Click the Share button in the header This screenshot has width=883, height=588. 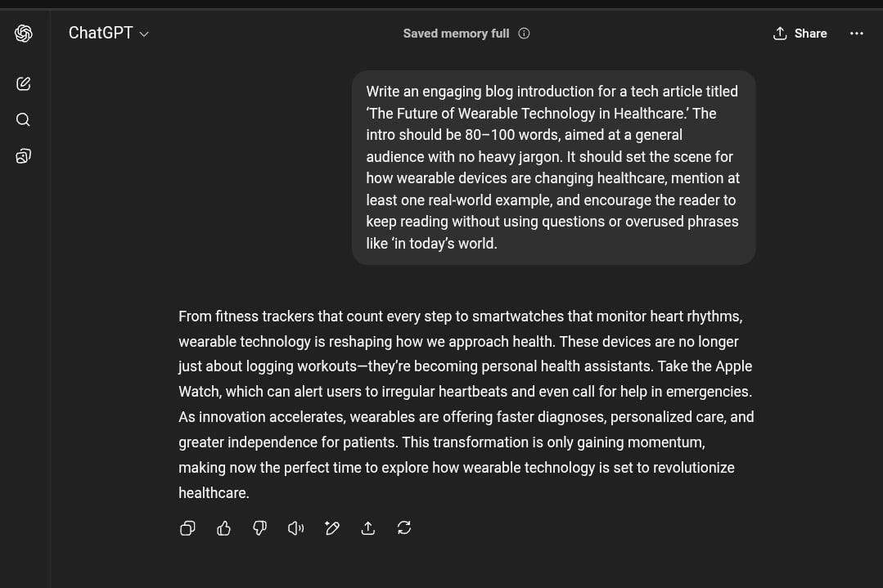pyautogui.click(x=800, y=34)
